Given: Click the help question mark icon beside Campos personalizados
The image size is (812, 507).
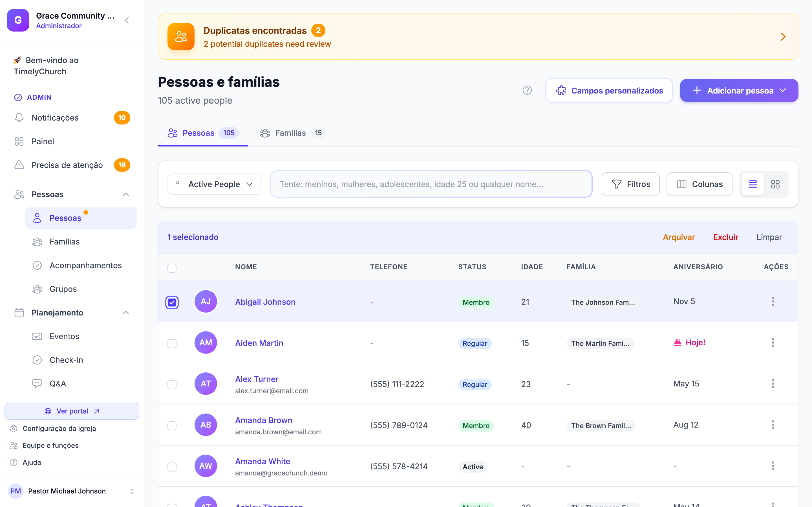Looking at the screenshot, I should click(527, 90).
